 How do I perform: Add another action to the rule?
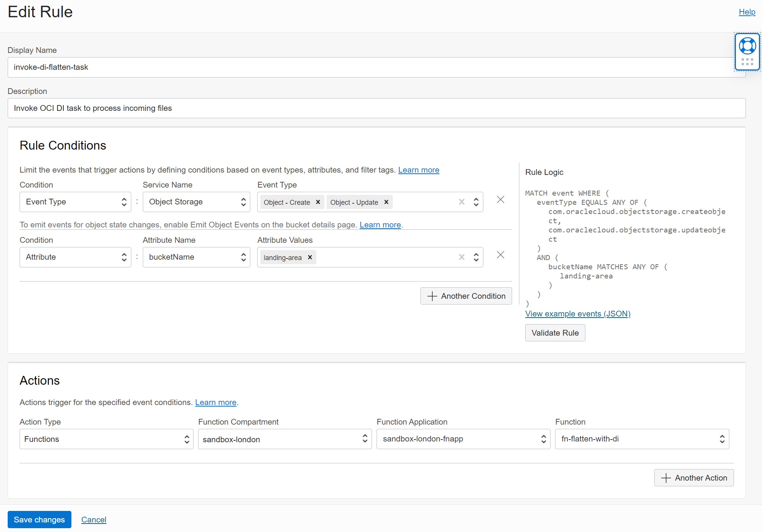click(693, 478)
